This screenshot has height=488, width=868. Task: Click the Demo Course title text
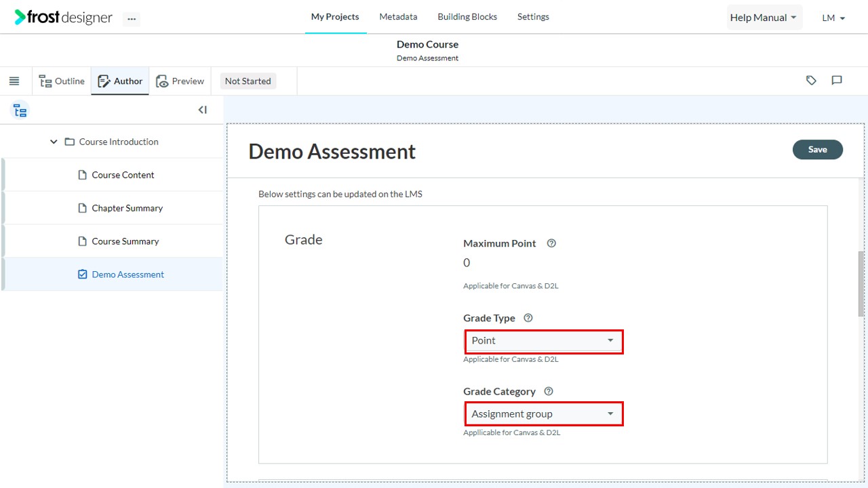427,45
